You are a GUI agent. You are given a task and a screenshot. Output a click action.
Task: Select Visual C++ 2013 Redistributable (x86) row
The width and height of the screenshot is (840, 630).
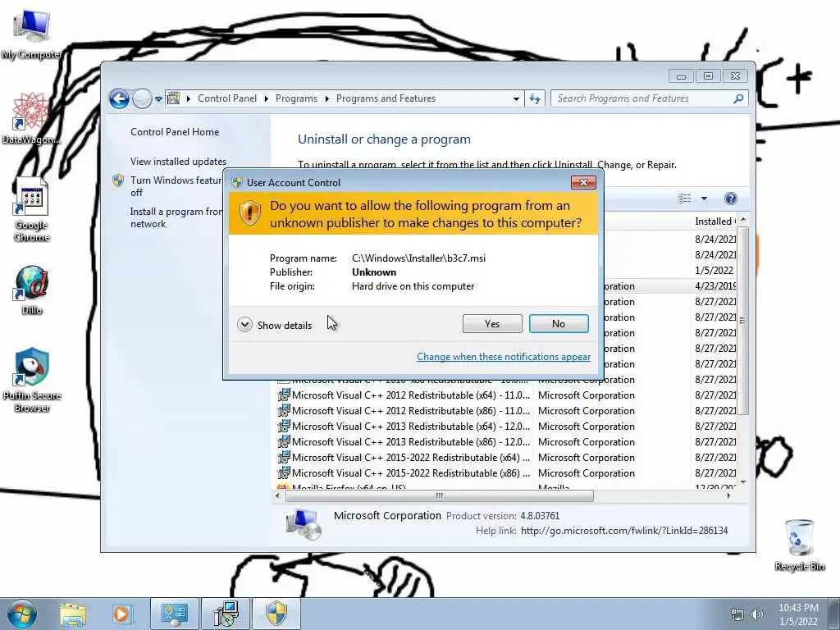(506, 442)
